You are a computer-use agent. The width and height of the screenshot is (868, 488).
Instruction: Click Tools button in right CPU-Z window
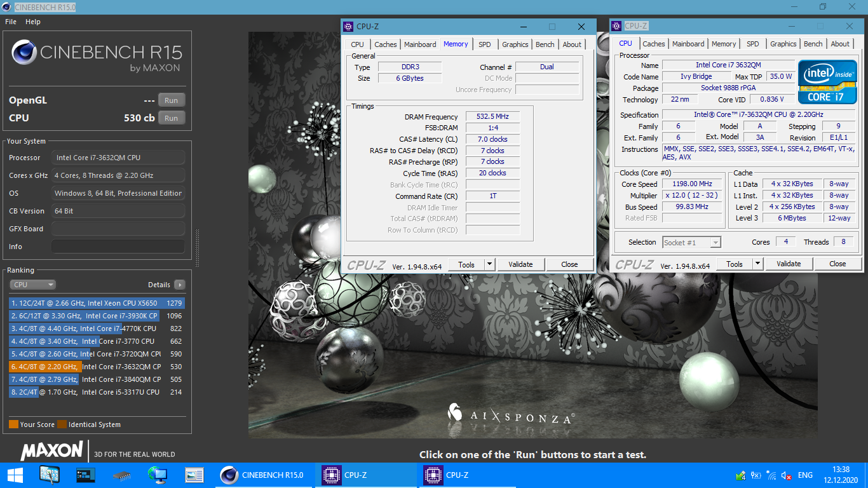click(x=735, y=264)
